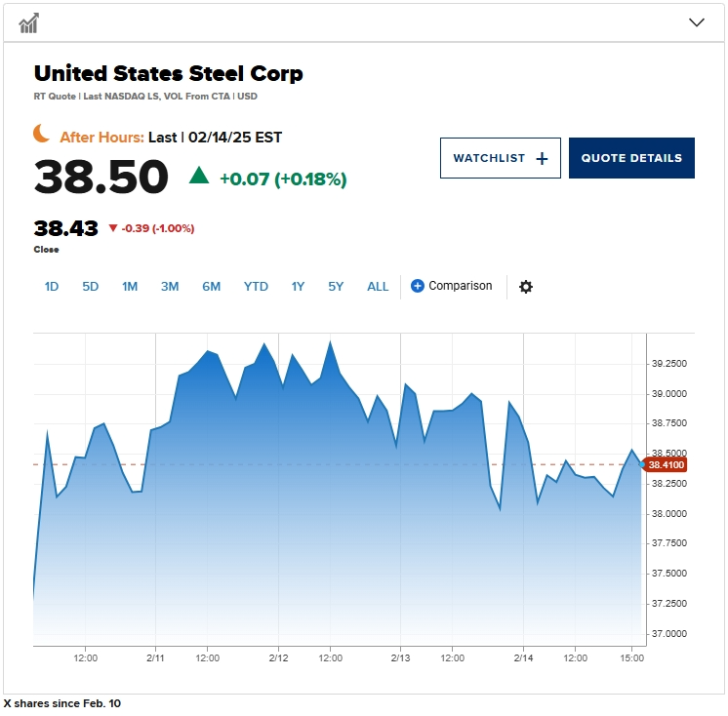Viewport: 728px width, 716px height.
Task: Click the green up triangle indicator
Action: point(199,176)
